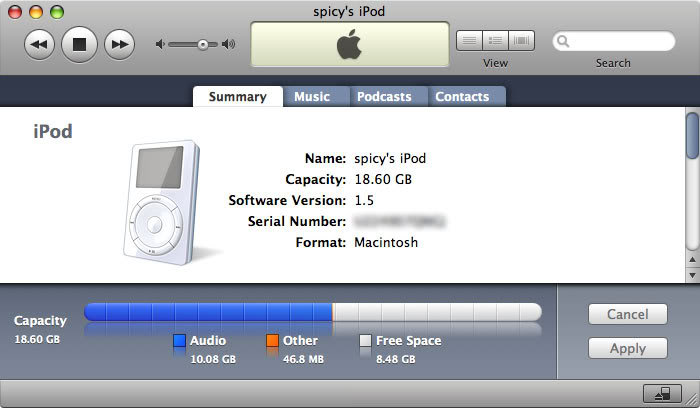
Task: Click the scrollbar up arrow
Action: coord(692,260)
